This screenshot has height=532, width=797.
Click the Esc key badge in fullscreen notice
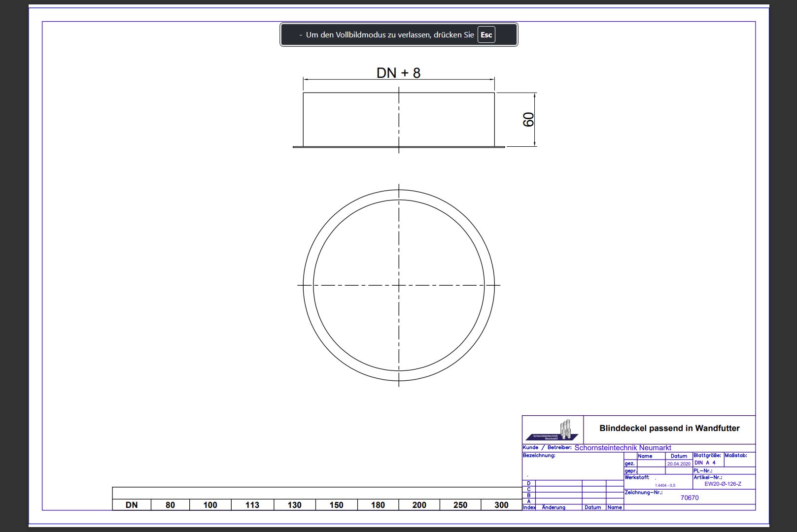[x=486, y=35]
